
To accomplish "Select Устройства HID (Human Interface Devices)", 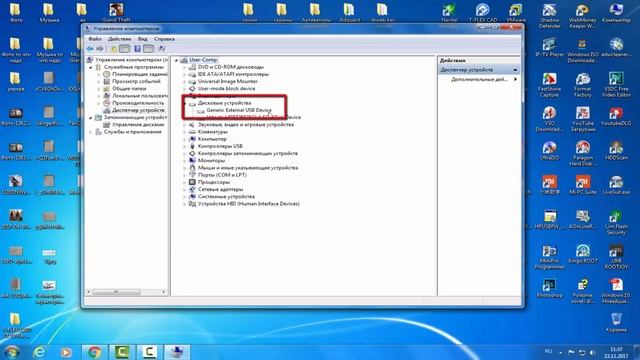I will pos(248,204).
